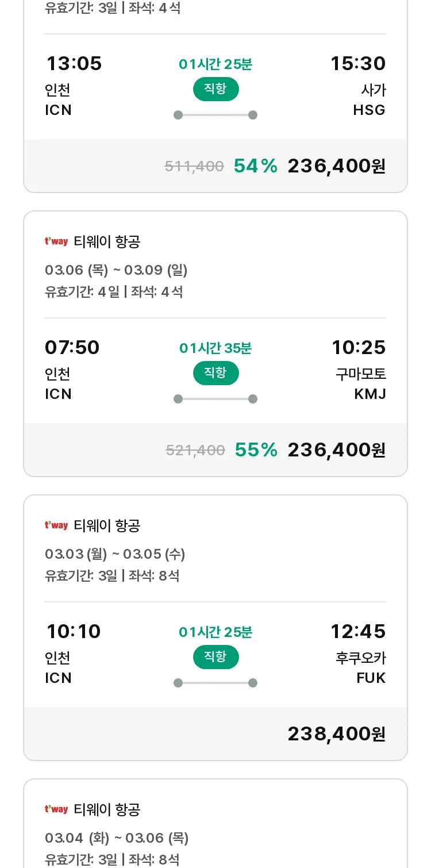This screenshot has width=431, height=868.
Task: Select the 55% discounted 236,400원 price
Action: [x=336, y=450]
